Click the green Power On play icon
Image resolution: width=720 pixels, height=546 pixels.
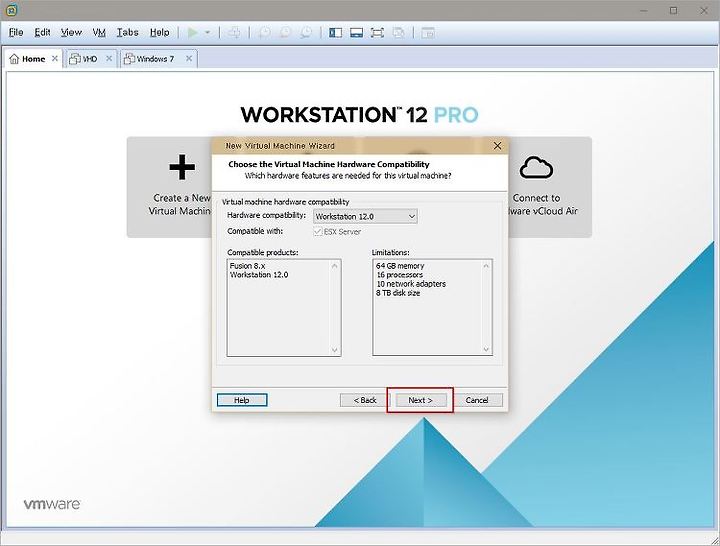(193, 33)
